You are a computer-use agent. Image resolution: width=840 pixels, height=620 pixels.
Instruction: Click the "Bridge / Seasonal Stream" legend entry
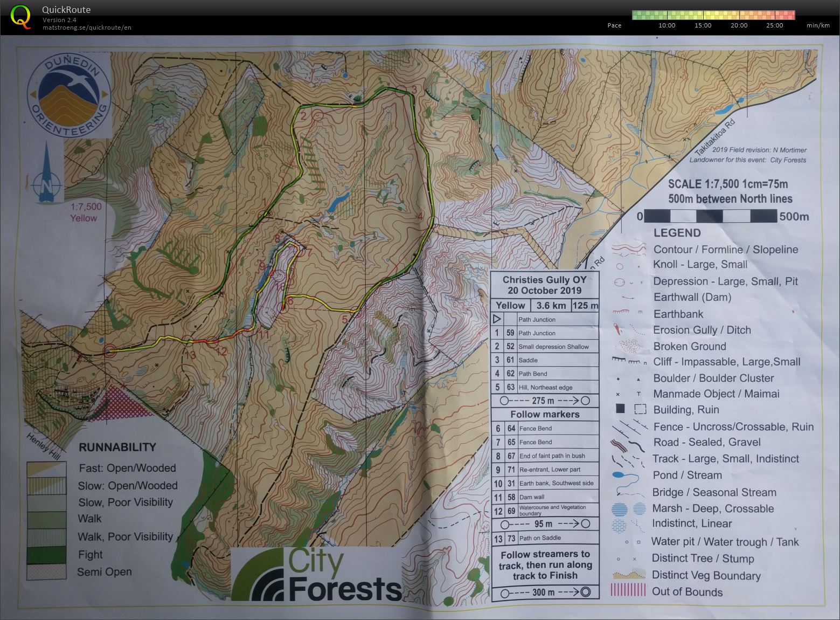click(x=714, y=492)
